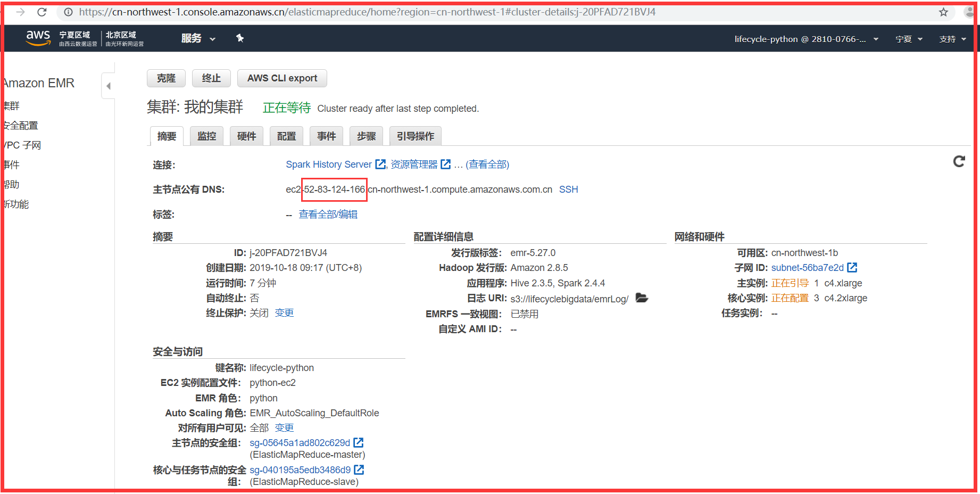Switch to the 监控 tab
This screenshot has height=494, width=980.
206,136
